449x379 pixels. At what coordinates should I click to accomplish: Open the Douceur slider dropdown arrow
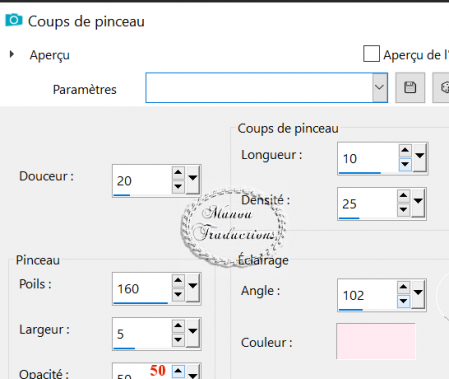pos(193,179)
